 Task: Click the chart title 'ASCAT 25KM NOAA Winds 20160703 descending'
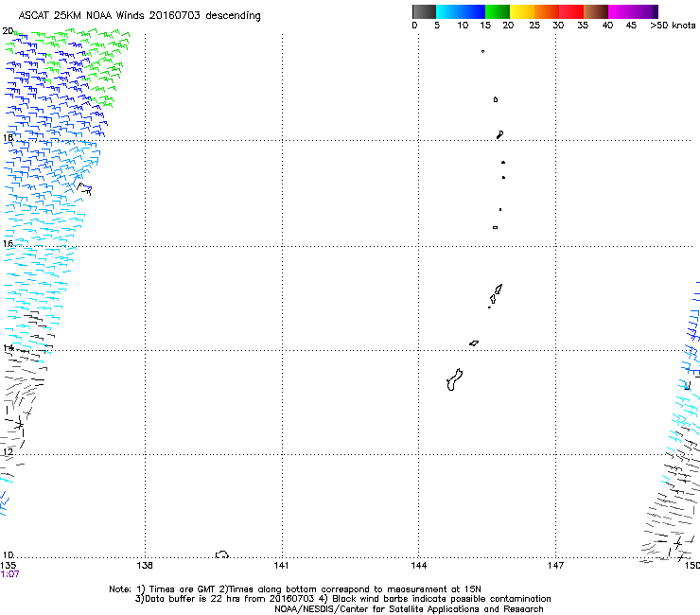click(x=139, y=15)
